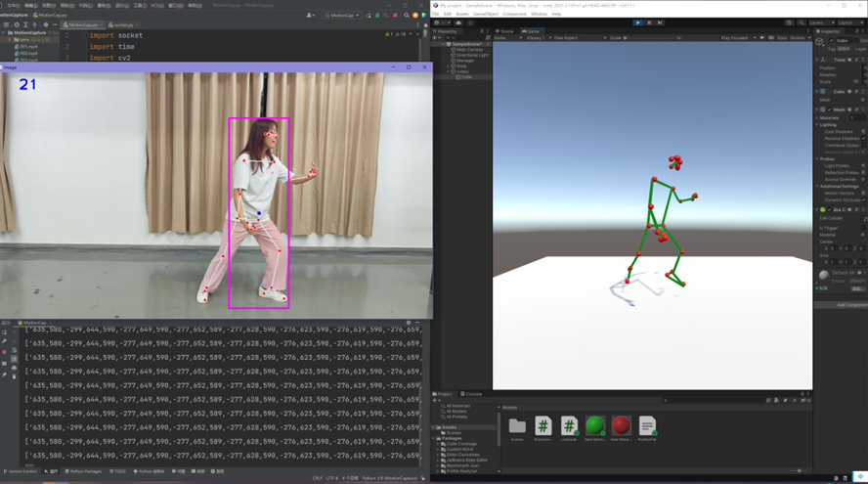
Task: Open the red material asset in Project
Action: click(621, 425)
